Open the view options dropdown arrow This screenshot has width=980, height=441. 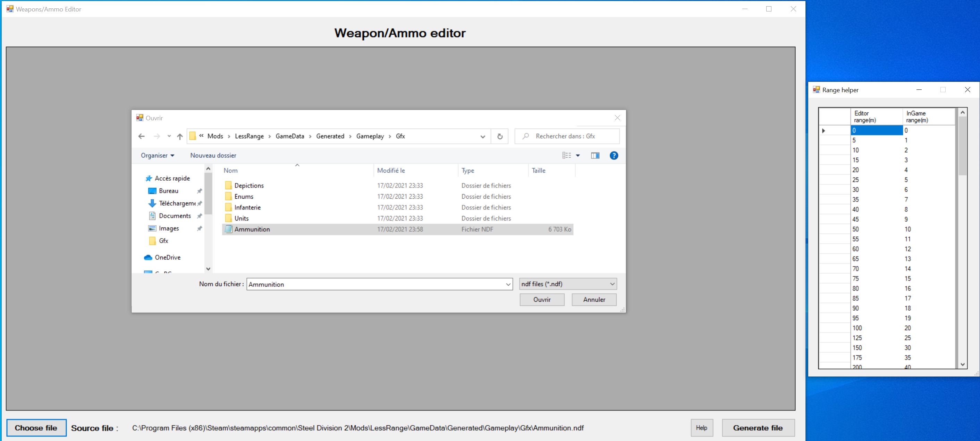click(577, 155)
